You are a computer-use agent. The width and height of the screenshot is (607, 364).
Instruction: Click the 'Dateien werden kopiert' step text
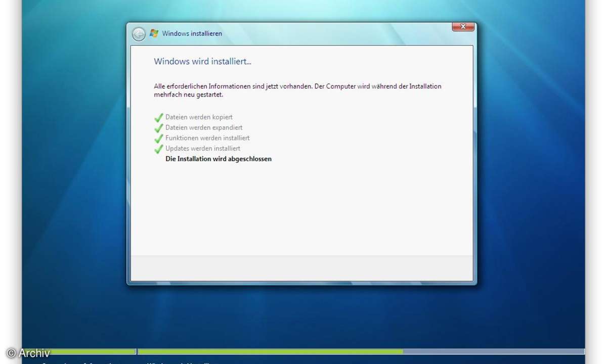199,117
